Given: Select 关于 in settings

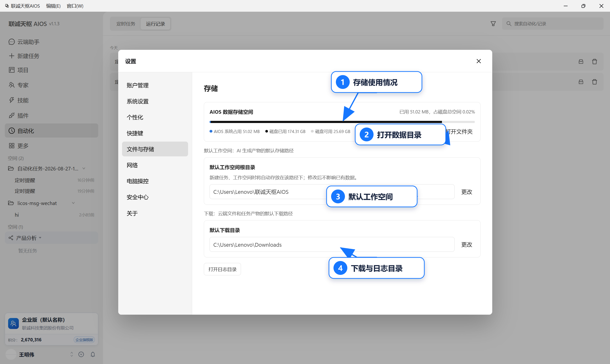Looking at the screenshot, I should (155, 213).
